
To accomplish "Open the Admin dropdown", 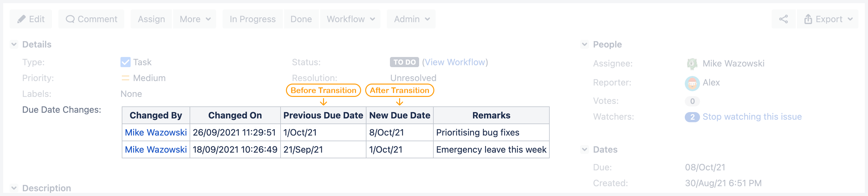I will (x=411, y=19).
